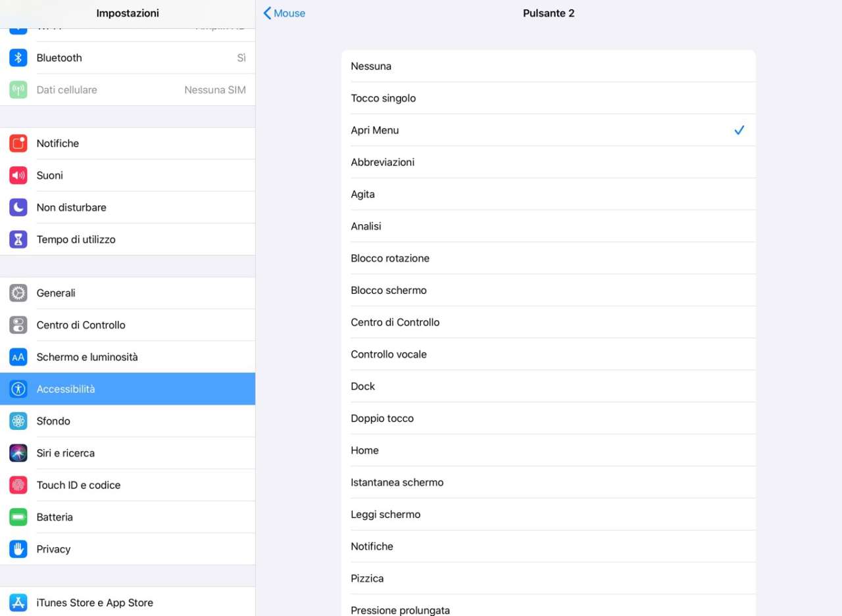Viewport: 842px width, 616px height.
Task: Tap the Privacy hand icon
Action: point(18,549)
